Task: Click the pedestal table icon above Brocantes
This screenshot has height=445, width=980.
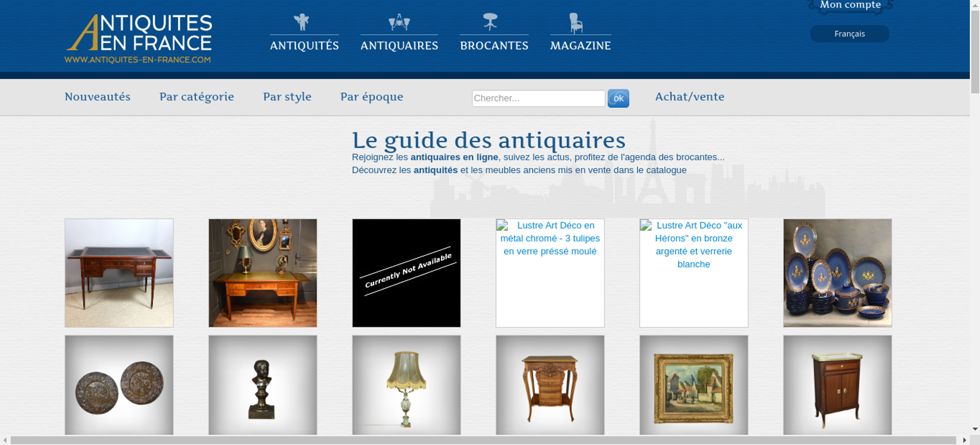Action: [490, 22]
